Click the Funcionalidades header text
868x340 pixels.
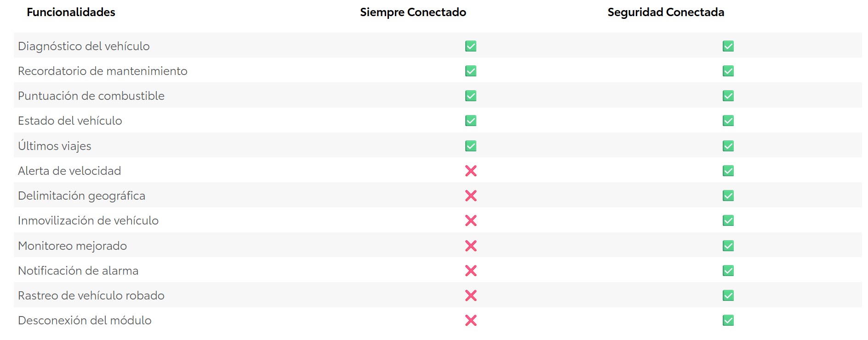point(71,12)
